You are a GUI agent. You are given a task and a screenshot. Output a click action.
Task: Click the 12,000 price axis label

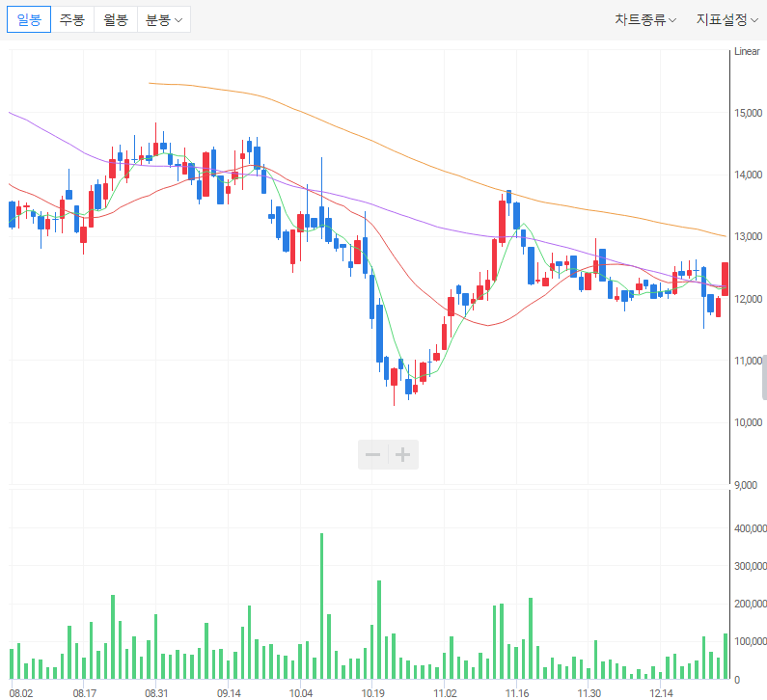point(748,299)
